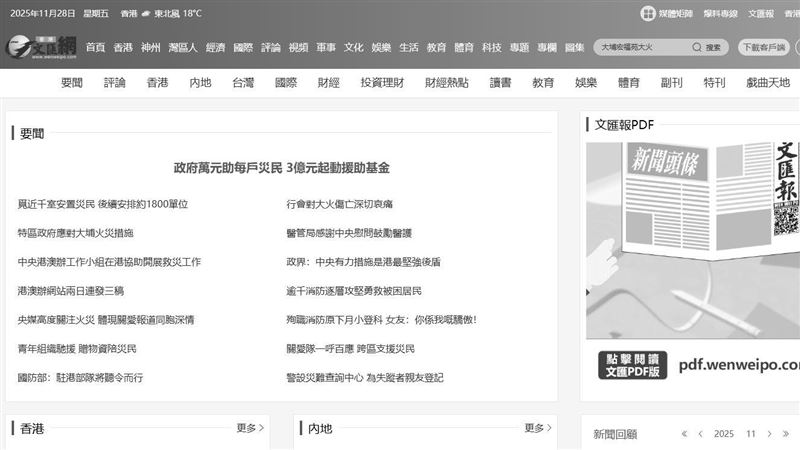Open article 青年組織馳援 贈物資陪災民
The height and width of the screenshot is (450, 800).
77,349
